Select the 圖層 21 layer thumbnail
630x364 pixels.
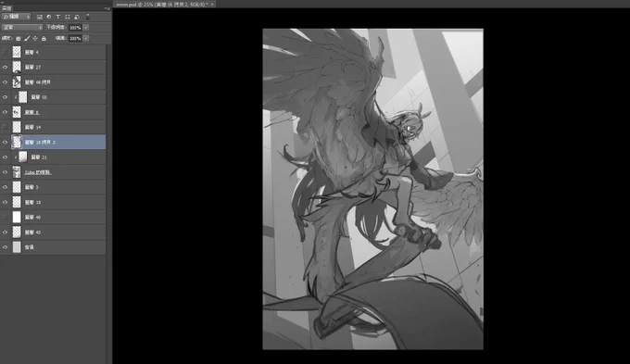point(23,157)
